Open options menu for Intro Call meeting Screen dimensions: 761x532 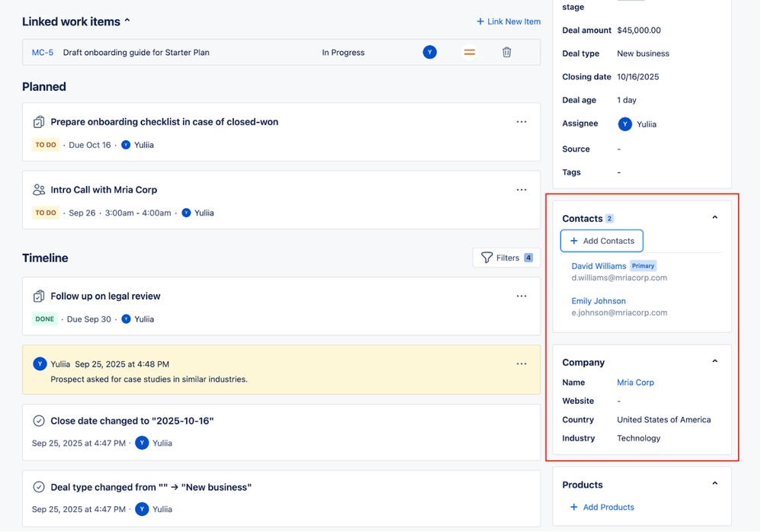522,190
